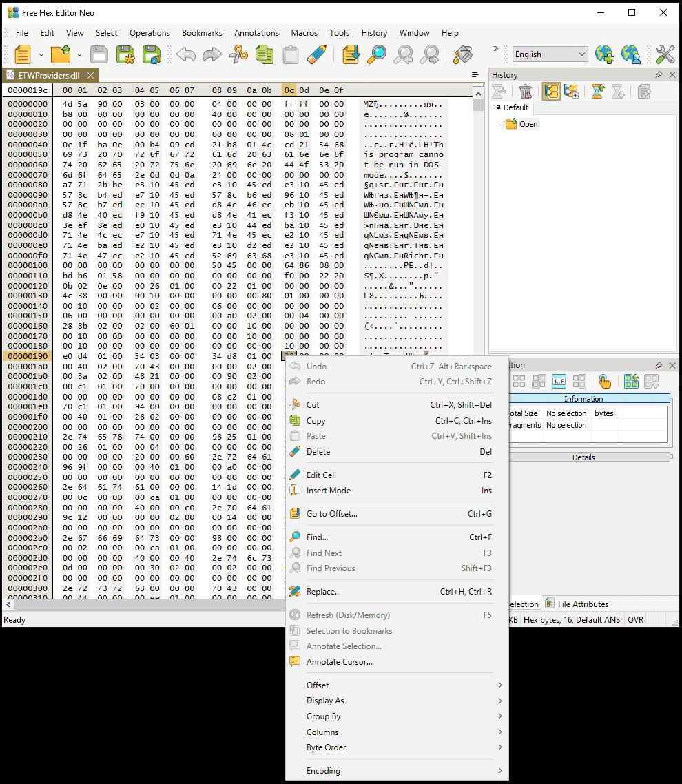682x784 pixels.
Task: Choose Cut from context menu
Action: tap(397, 405)
